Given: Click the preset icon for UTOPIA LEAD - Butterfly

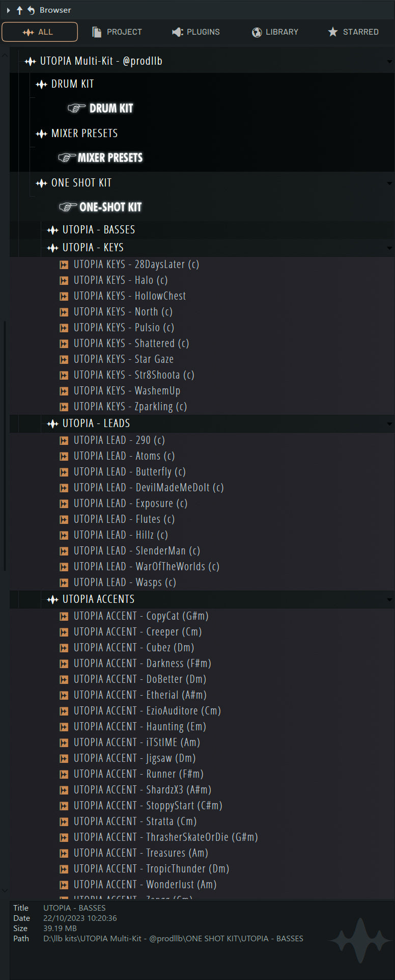Looking at the screenshot, I should (x=64, y=472).
